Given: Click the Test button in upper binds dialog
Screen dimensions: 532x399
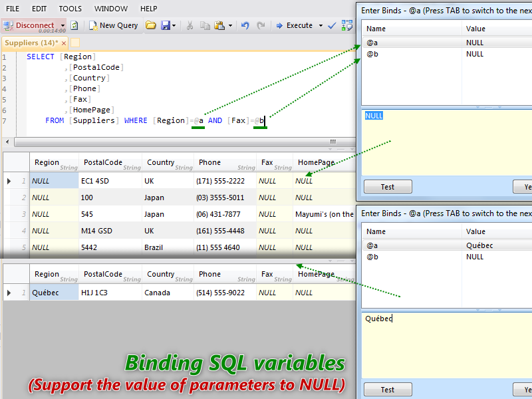Looking at the screenshot, I should 388,187.
